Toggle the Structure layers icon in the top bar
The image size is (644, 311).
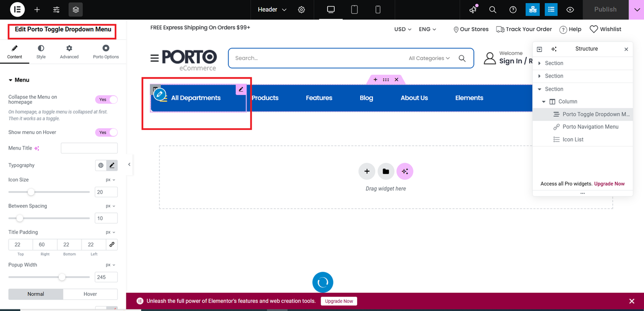point(75,10)
